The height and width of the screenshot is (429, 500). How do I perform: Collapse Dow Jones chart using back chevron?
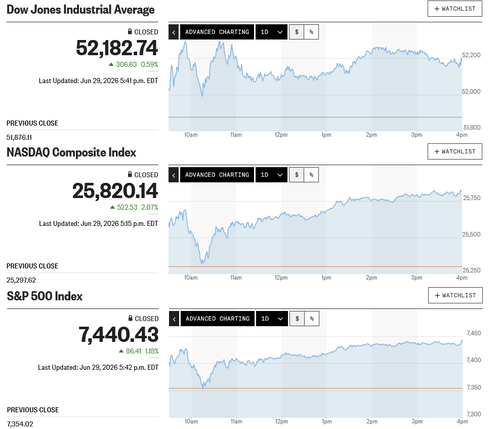(174, 32)
